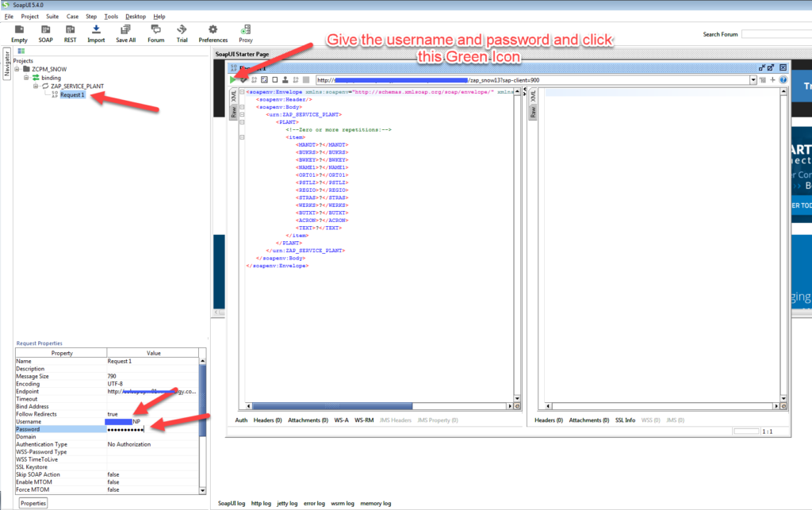The width and height of the screenshot is (812, 510).
Task: Open the Help menu
Action: pos(159,17)
